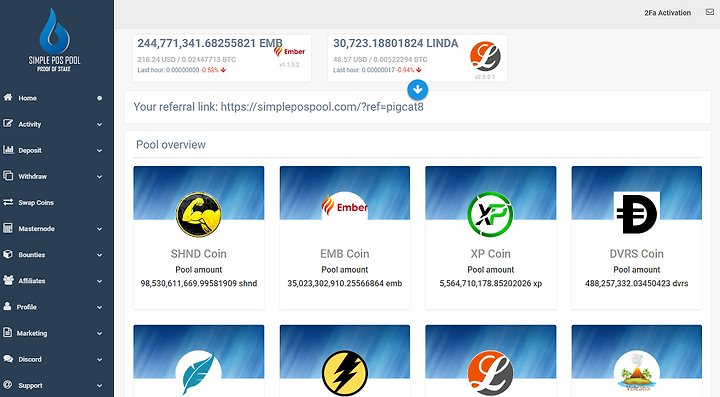
Task: Click the Affiliates people icon
Action: click(8, 280)
